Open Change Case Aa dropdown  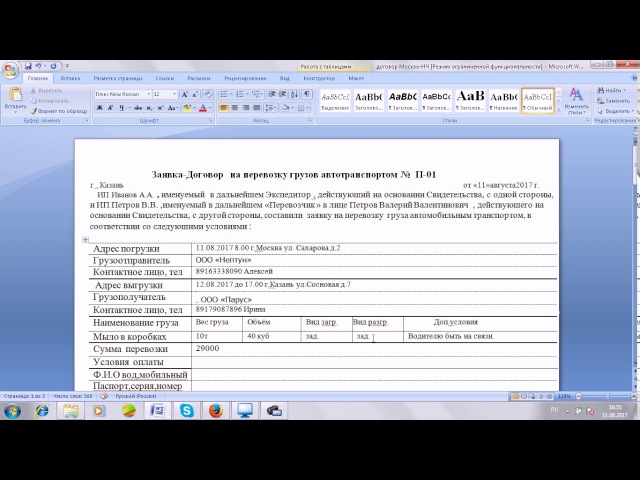172,108
